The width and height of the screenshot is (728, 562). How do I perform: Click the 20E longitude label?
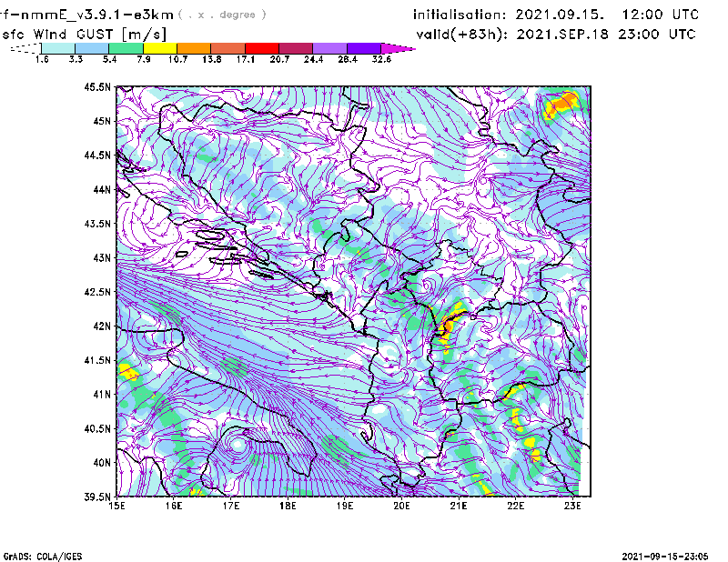pyautogui.click(x=401, y=506)
